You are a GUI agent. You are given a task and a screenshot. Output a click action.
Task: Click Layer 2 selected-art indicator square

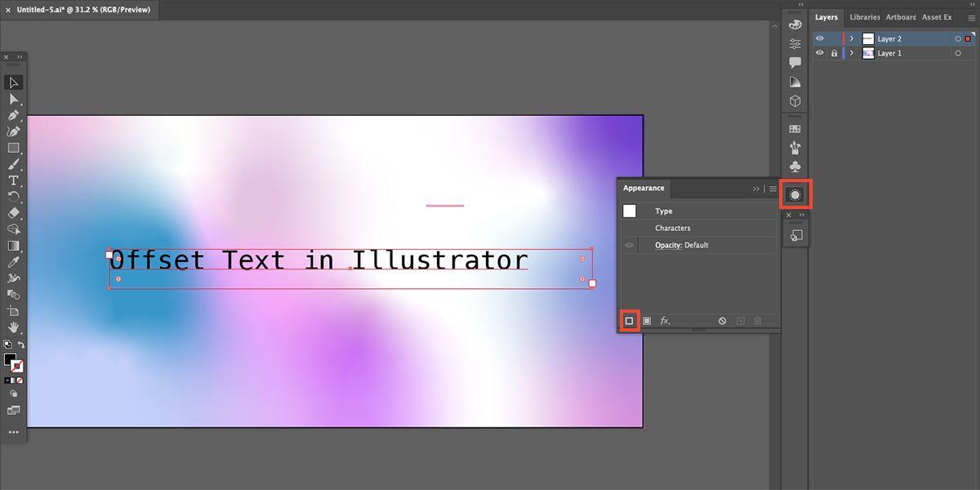click(x=969, y=38)
